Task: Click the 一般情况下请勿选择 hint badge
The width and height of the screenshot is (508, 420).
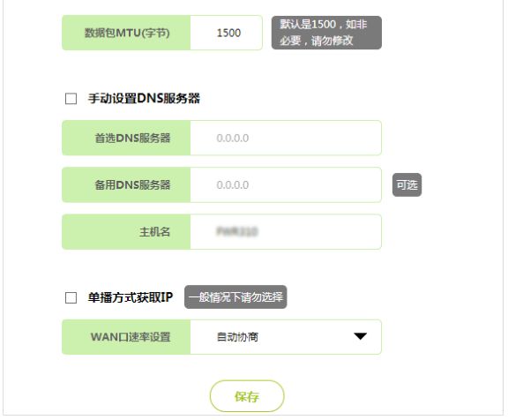Action: (x=235, y=296)
